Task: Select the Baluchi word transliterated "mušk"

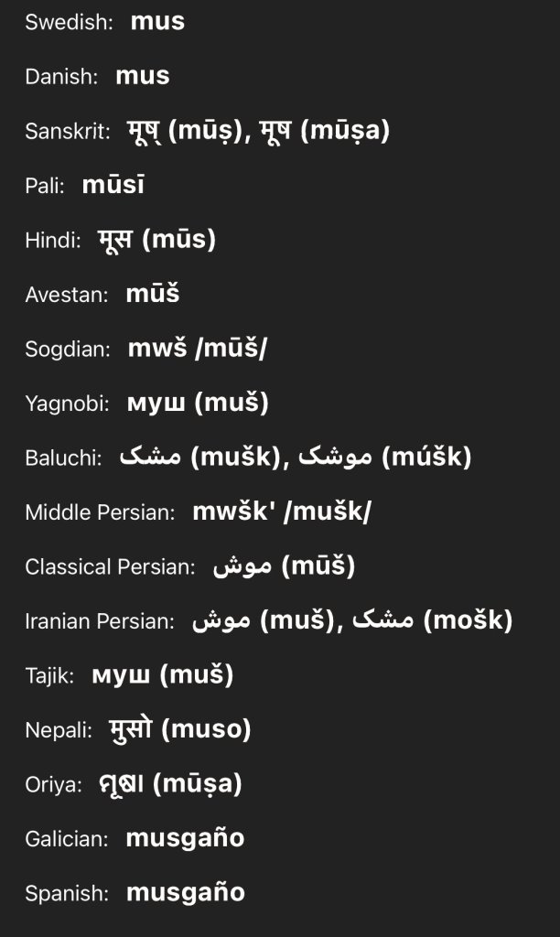Action: (151, 458)
